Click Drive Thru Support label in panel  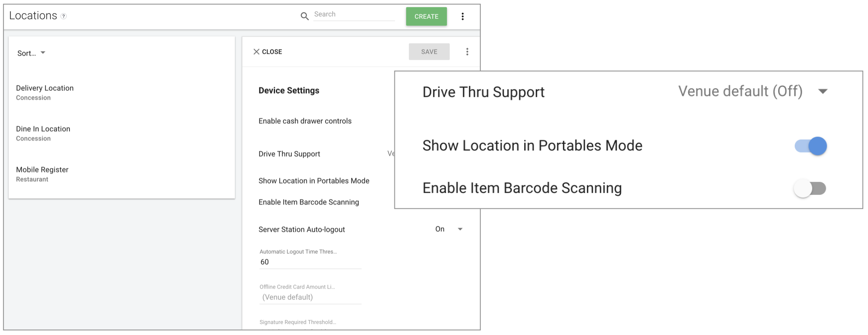[289, 154]
